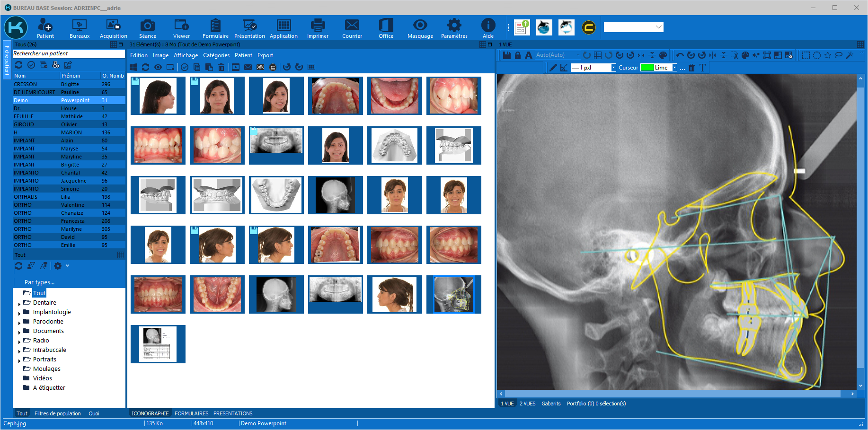Click the Rechercher un patient search field
This screenshot has width=868, height=430.
tap(69, 53)
